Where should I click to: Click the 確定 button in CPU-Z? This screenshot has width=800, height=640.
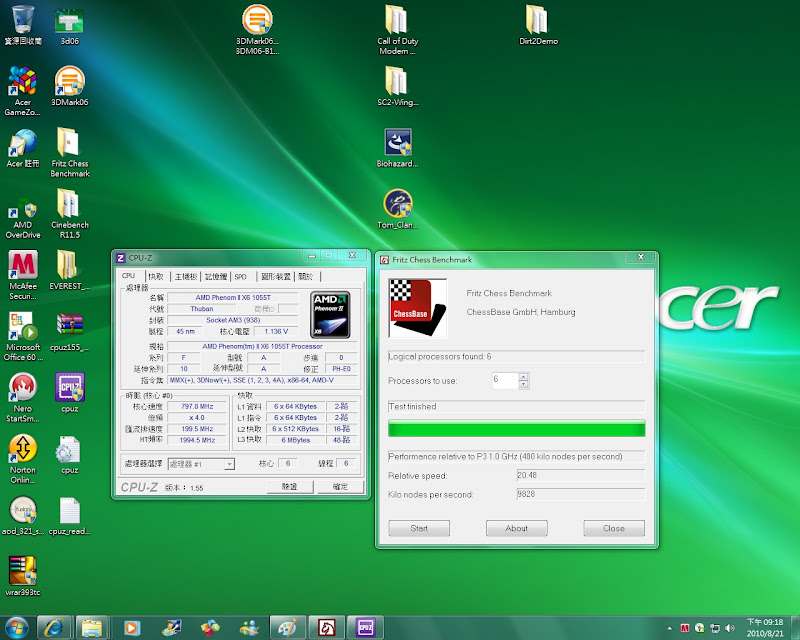pyautogui.click(x=340, y=487)
